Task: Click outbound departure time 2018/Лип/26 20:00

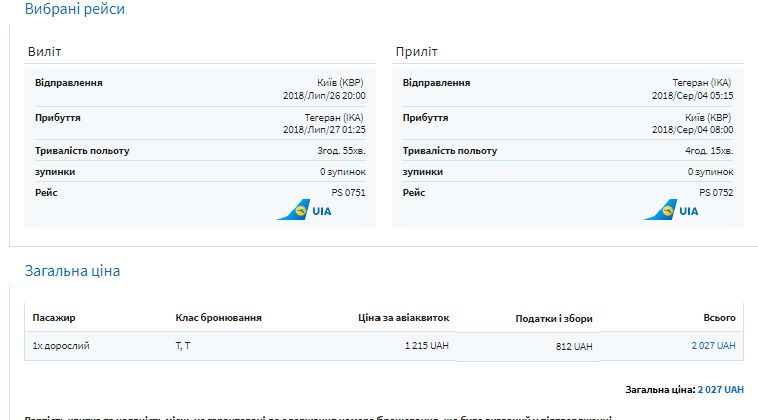Action: point(324,96)
